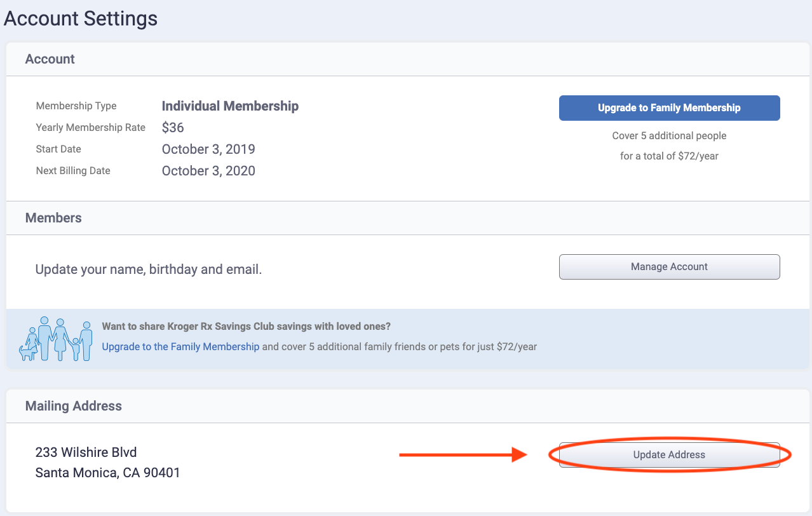This screenshot has width=812, height=516.
Task: Select the Mailing Address section header
Action: (x=74, y=406)
